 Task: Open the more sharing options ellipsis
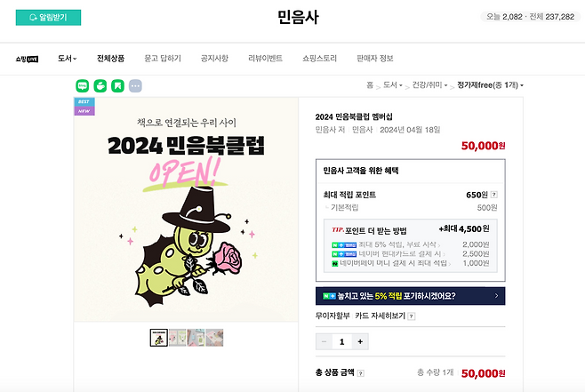coord(135,85)
